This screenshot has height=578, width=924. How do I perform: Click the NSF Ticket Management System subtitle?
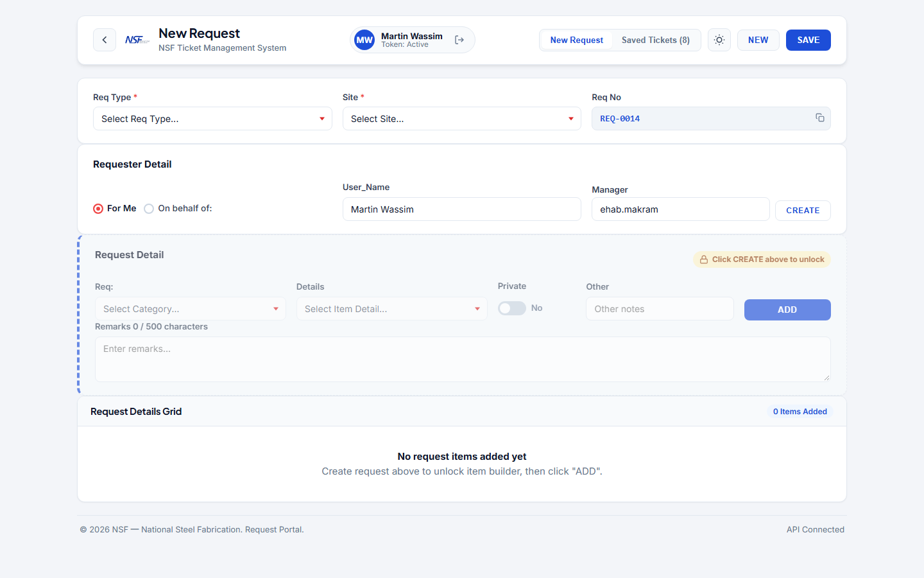click(x=223, y=48)
